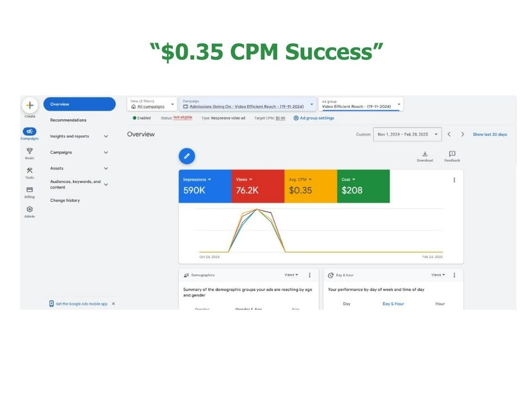This screenshot has width=532, height=399.
Task: Click the Responsive video ad type text
Action: (228, 118)
